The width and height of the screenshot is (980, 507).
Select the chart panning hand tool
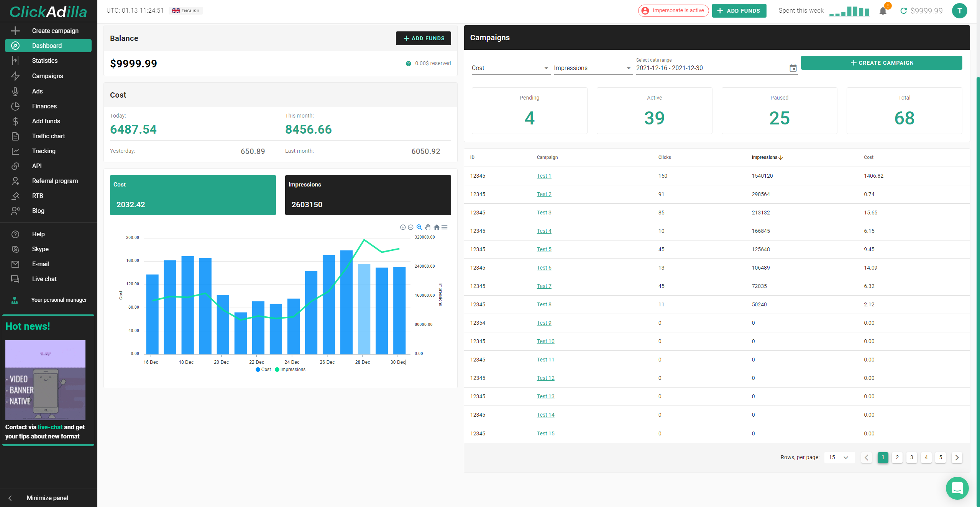[428, 227]
